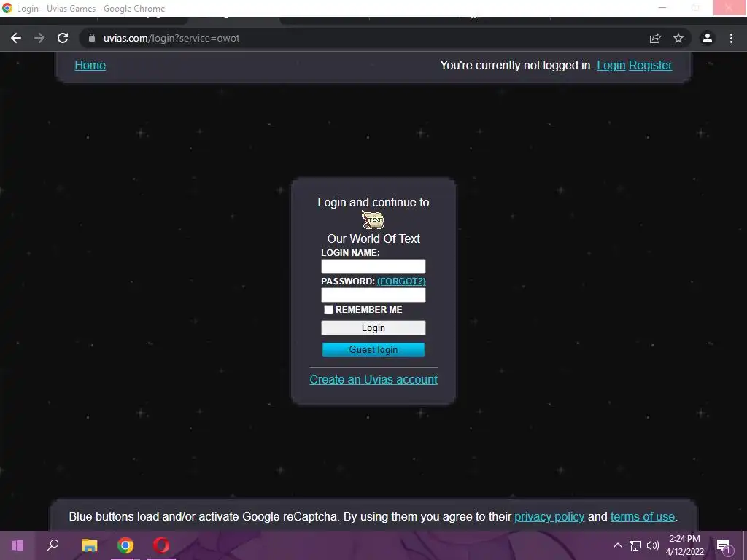Viewport: 747px width, 560px height.
Task: Minimize the Chrome window
Action: tap(662, 7)
